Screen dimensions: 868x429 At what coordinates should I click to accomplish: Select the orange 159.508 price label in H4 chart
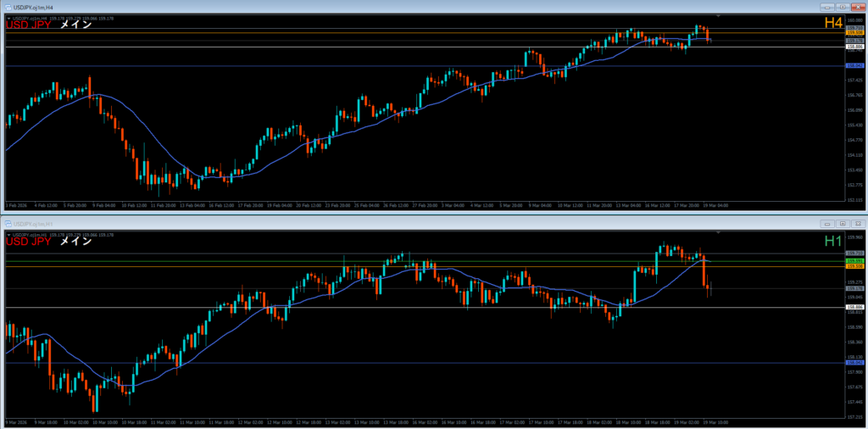[854, 33]
